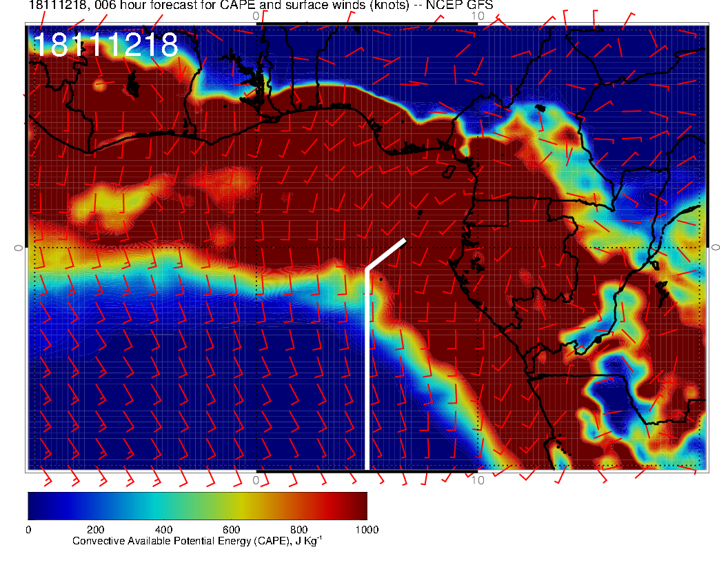728x563 pixels.
Task: Click the latitude 0 label left of map
Action: tap(18, 248)
